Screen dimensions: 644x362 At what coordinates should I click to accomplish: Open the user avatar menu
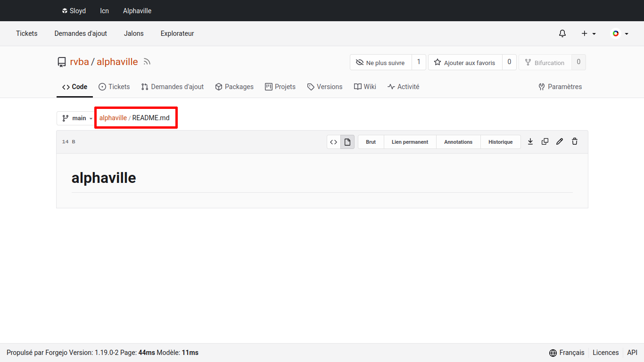coord(619,33)
